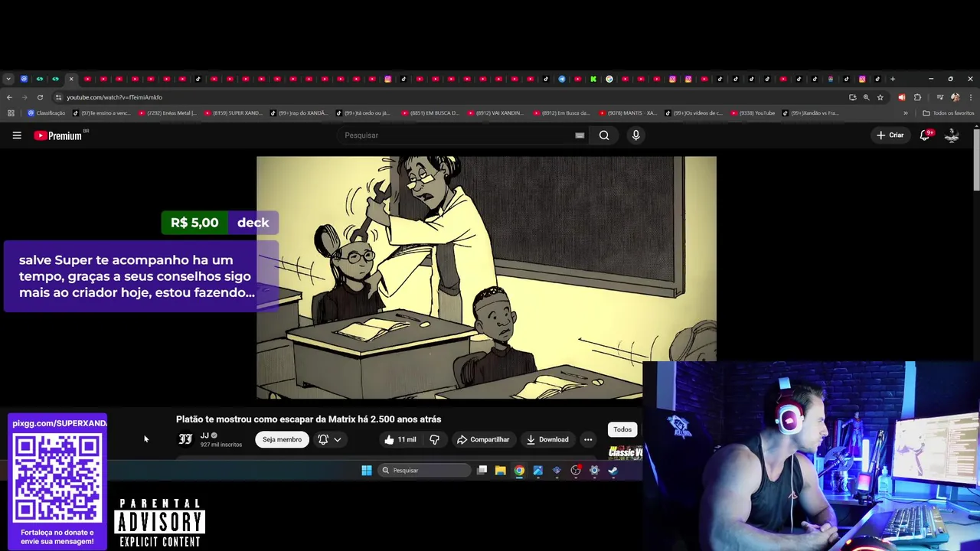This screenshot has height=551, width=980.
Task: Open the account avatar menu on YouTube
Action: pyautogui.click(x=952, y=135)
